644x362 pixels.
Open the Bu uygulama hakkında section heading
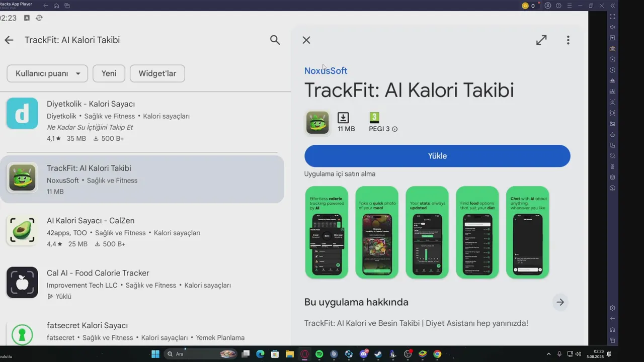(x=356, y=302)
